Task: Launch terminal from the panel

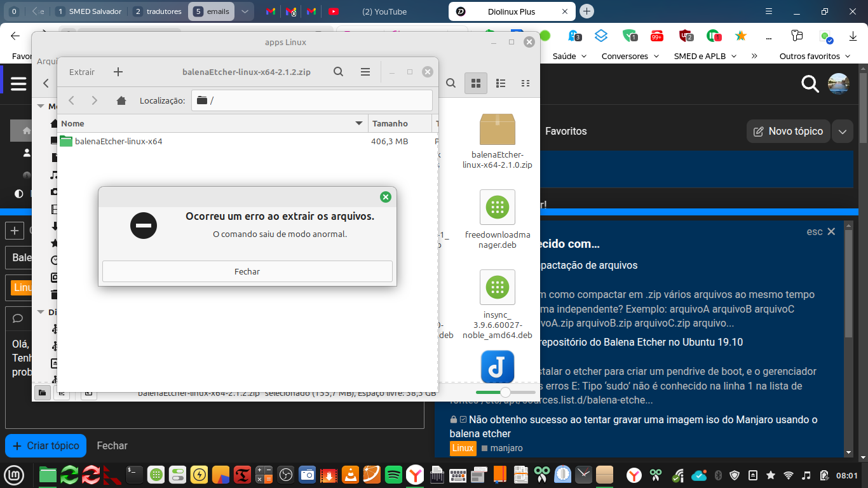Action: [135, 474]
